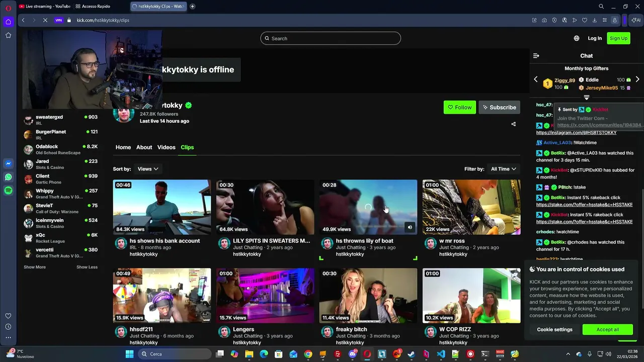Screen dimensions: 644x362
Task: Open the Instagram HSBTSTOKKY chat link
Action: pyautogui.click(x=576, y=133)
